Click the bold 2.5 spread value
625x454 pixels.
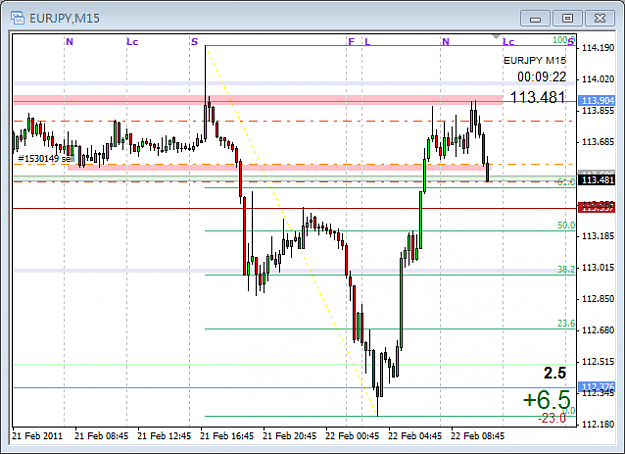click(555, 373)
